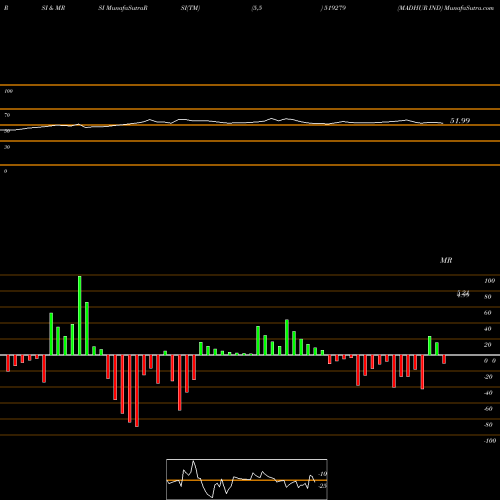Viewport: 500px width, 500px height.
Task: Click the (MADHUR IND) MunafaSutra.com title text
Action: coord(445,8)
